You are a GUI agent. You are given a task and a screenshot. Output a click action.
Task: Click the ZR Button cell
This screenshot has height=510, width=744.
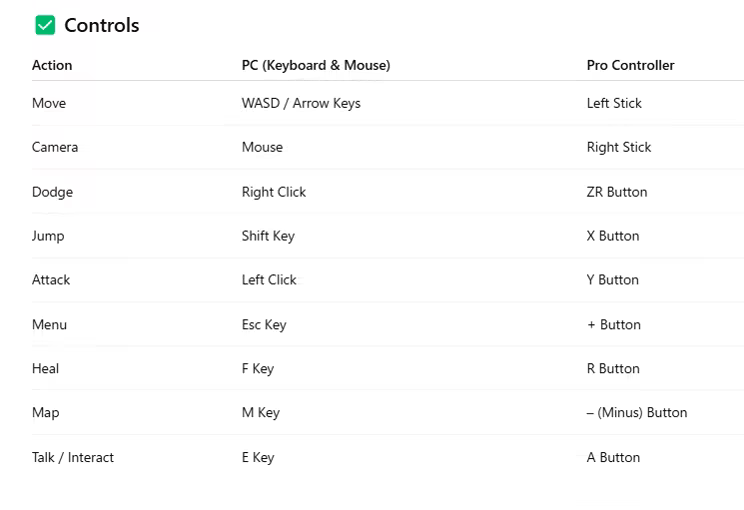[617, 192]
